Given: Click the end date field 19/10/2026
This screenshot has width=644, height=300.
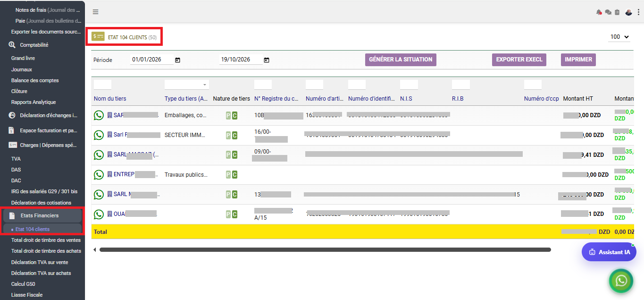Looking at the screenshot, I should point(241,60).
